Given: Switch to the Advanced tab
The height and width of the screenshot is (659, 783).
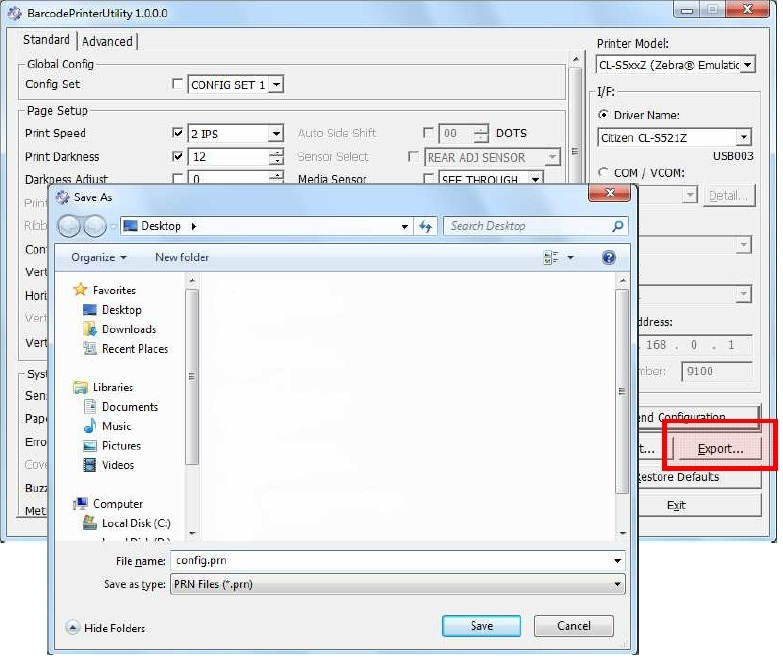Looking at the screenshot, I should [107, 41].
